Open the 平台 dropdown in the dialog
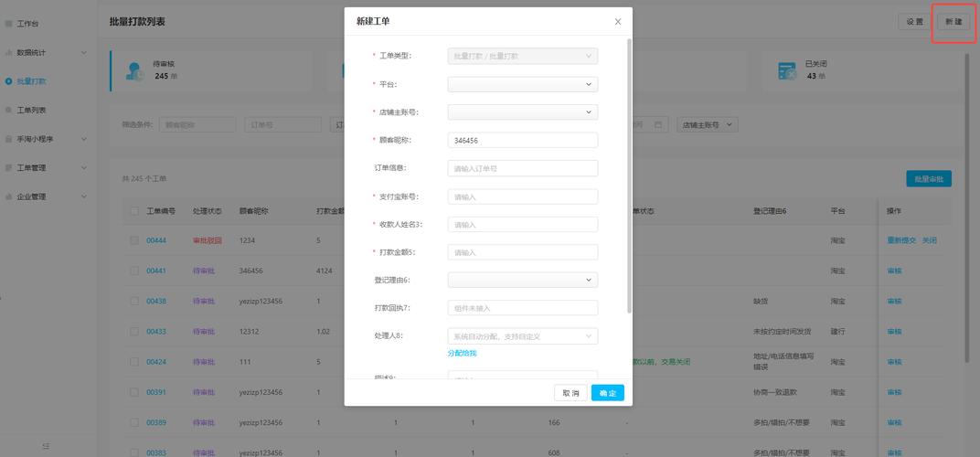This screenshot has width=980, height=457. 522,84
